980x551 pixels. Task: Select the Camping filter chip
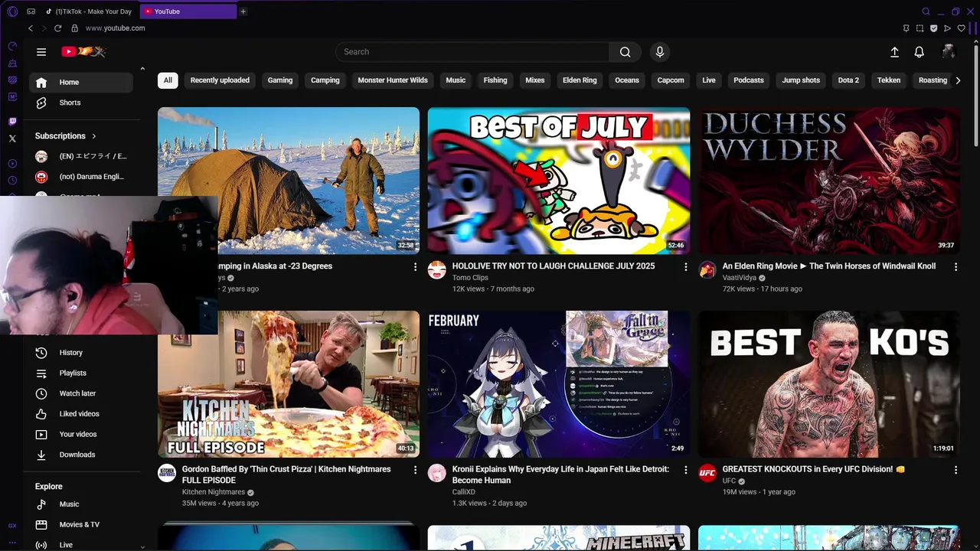click(325, 80)
